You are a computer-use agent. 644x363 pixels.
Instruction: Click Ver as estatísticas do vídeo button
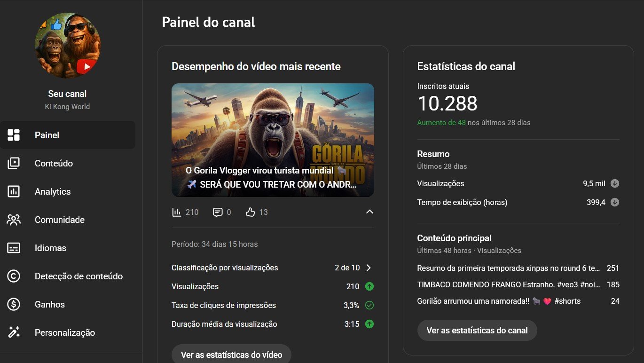coord(231,355)
